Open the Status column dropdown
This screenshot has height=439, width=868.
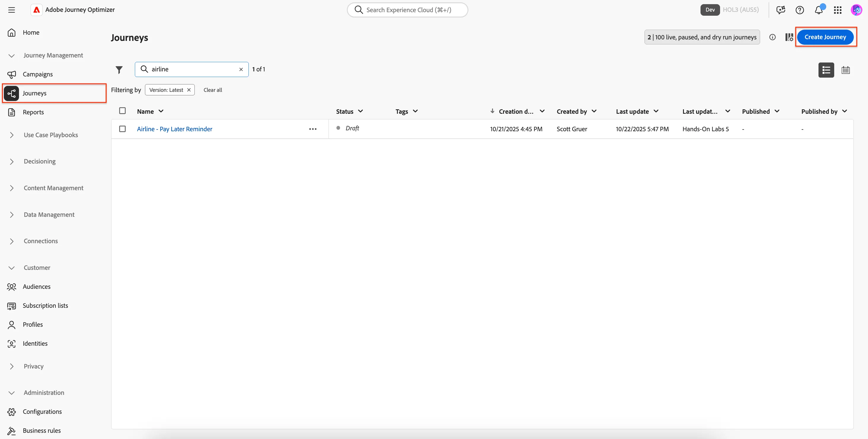pyautogui.click(x=360, y=111)
